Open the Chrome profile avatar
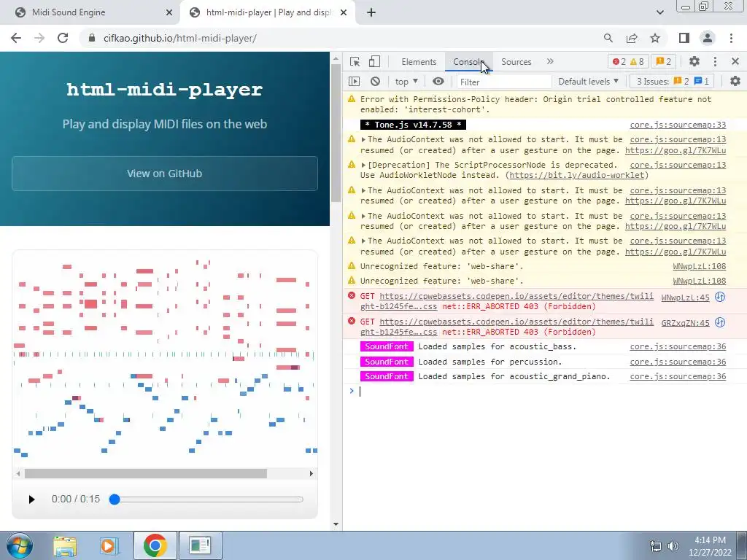The height and width of the screenshot is (560, 747). (x=708, y=38)
